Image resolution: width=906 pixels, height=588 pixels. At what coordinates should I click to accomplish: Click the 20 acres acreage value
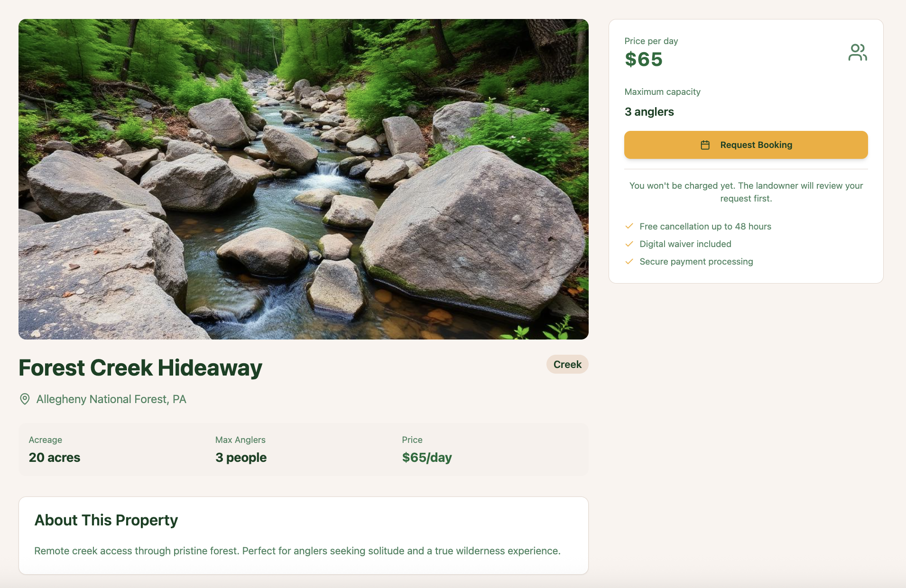55,458
